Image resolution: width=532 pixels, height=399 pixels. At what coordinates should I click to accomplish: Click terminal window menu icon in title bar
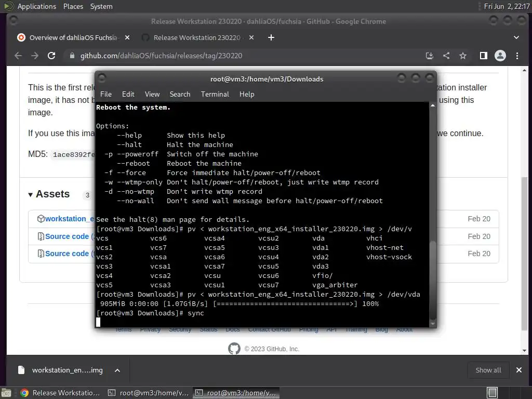102,78
